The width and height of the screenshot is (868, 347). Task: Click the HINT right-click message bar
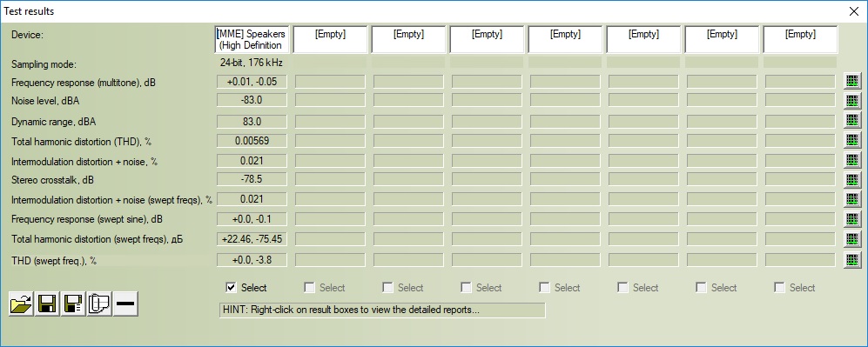point(382,310)
